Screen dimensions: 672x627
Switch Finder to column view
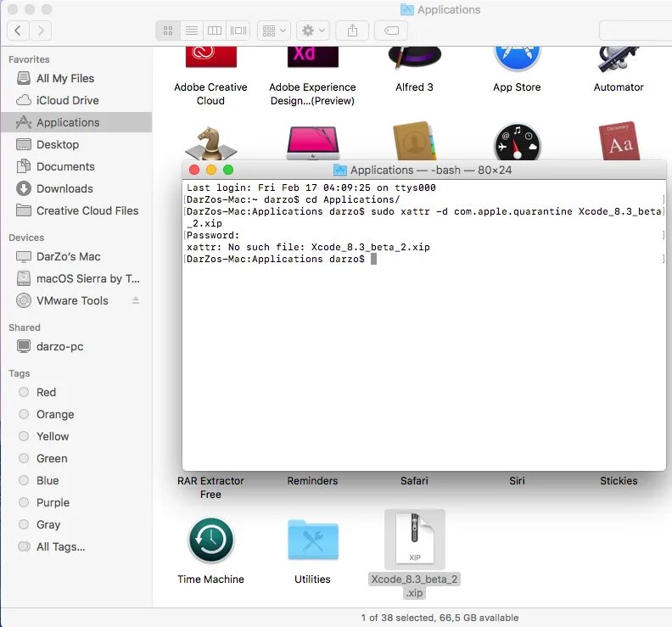click(x=215, y=31)
